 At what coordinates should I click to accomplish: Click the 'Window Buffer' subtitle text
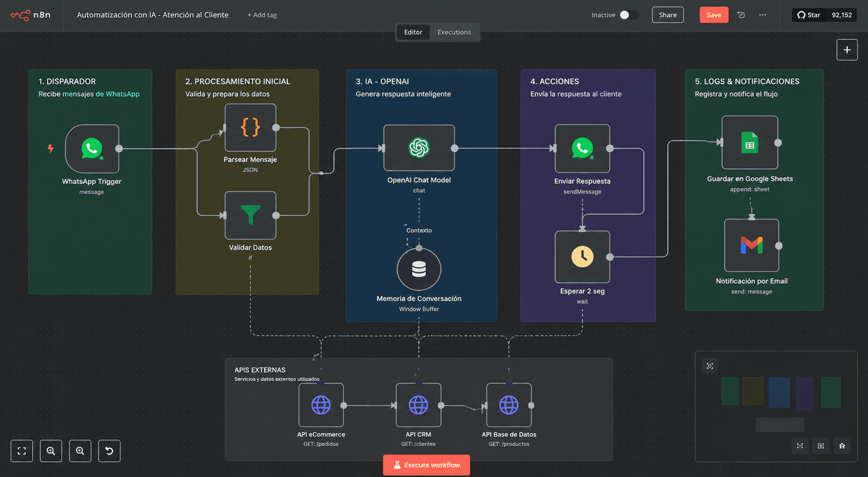[x=419, y=309]
